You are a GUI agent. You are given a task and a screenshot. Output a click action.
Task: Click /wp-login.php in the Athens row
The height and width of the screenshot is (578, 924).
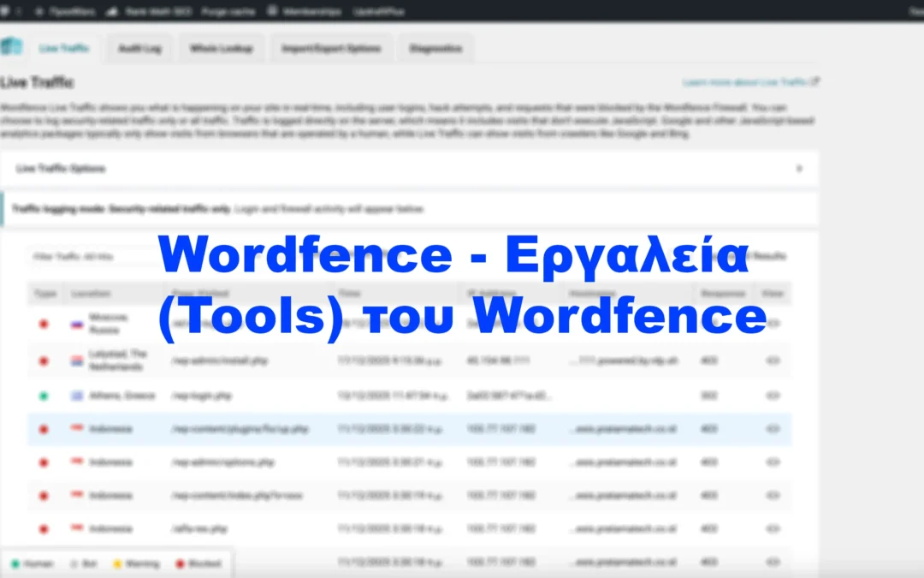pos(201,396)
